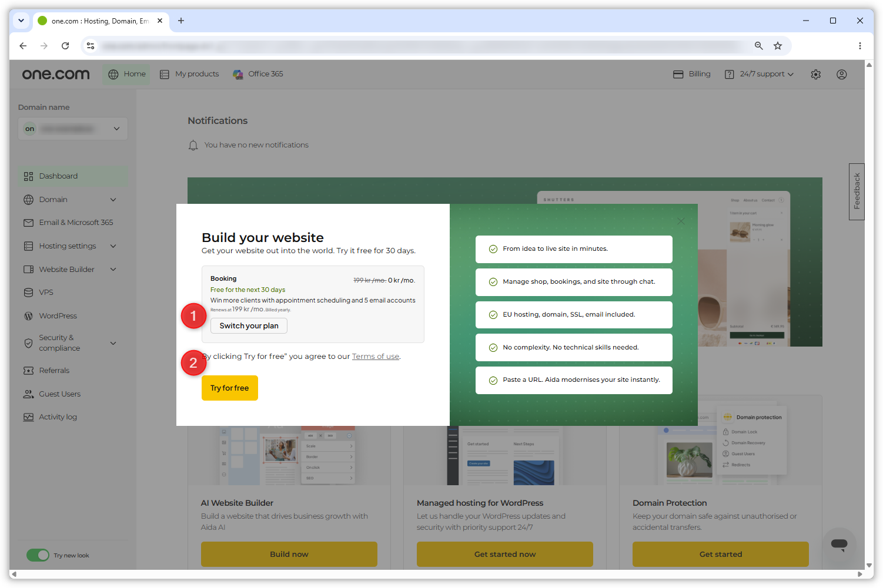This screenshot has height=588, width=883.
Task: Toggle the Try new look switch
Action: (38, 555)
